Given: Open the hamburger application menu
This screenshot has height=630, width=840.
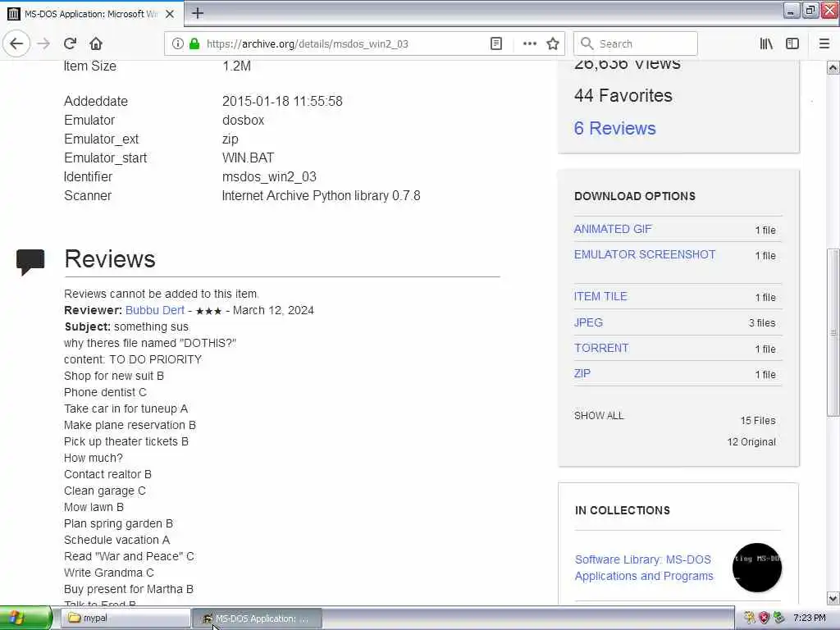Looking at the screenshot, I should click(824, 43).
